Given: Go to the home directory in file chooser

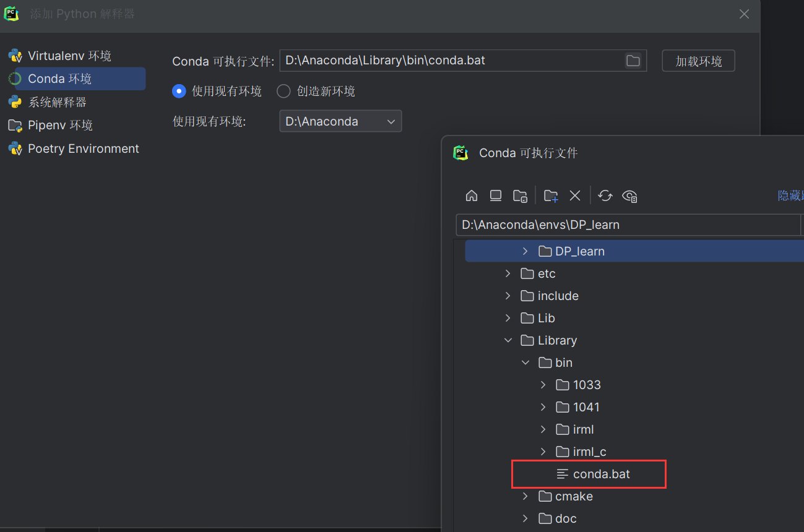Looking at the screenshot, I should pyautogui.click(x=472, y=195).
